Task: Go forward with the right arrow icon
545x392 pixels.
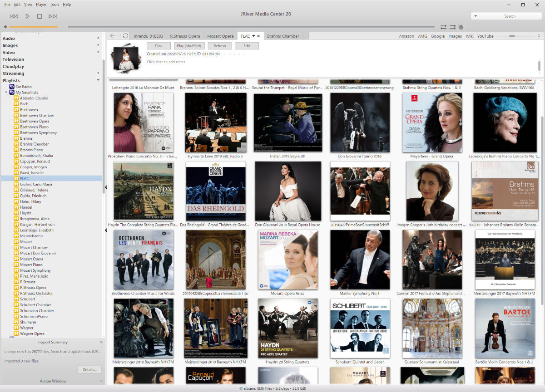Action: pos(119,36)
